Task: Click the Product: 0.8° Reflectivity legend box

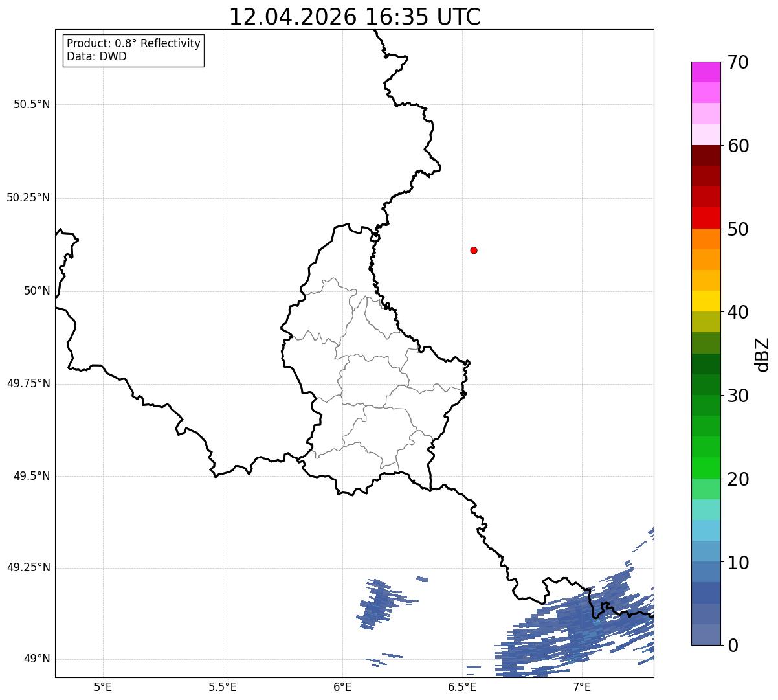Action: click(134, 50)
